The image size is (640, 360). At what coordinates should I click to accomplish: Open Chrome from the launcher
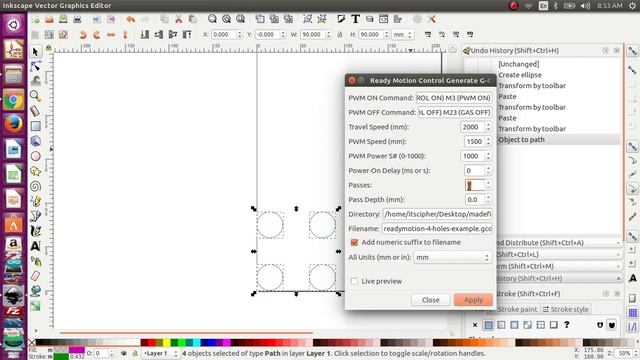pyautogui.click(x=13, y=100)
